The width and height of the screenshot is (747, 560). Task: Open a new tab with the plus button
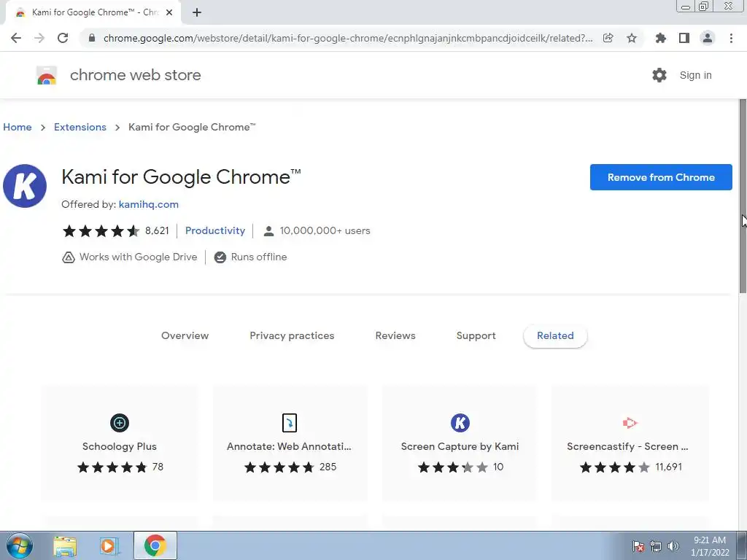197,12
